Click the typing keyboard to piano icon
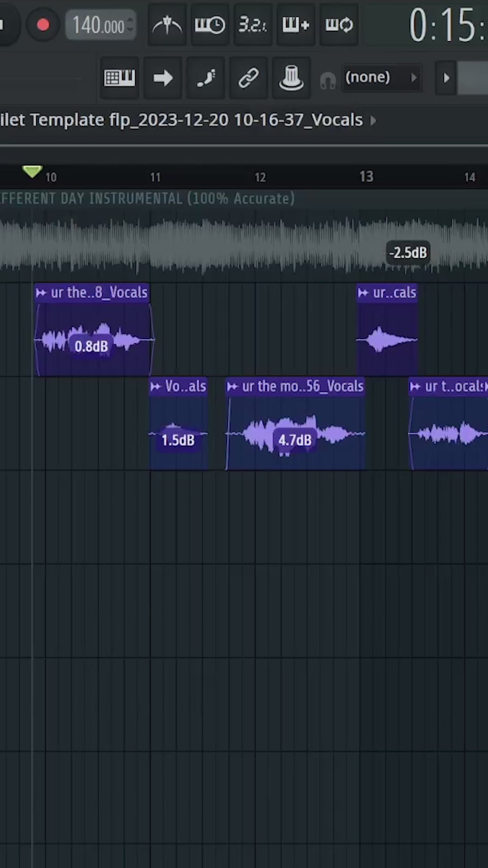The width and height of the screenshot is (488, 868). click(x=119, y=78)
